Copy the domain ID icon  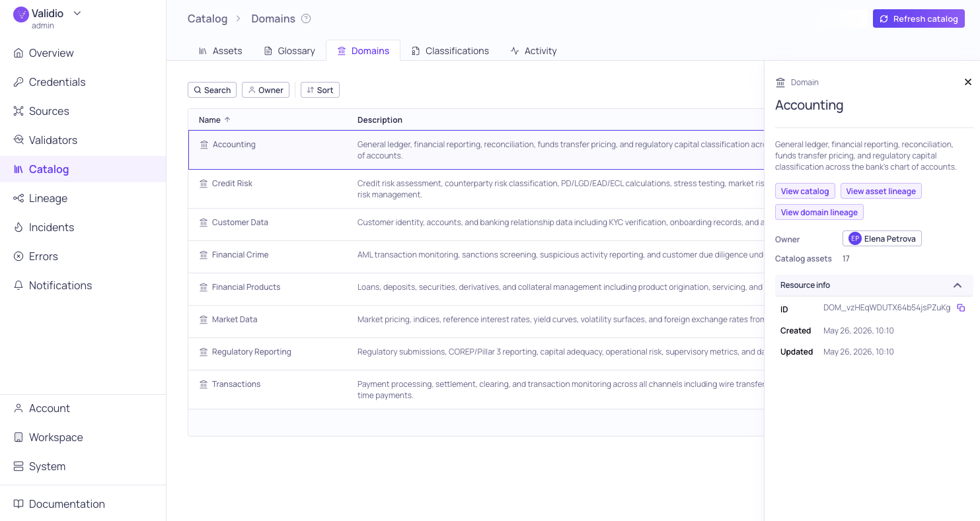961,308
